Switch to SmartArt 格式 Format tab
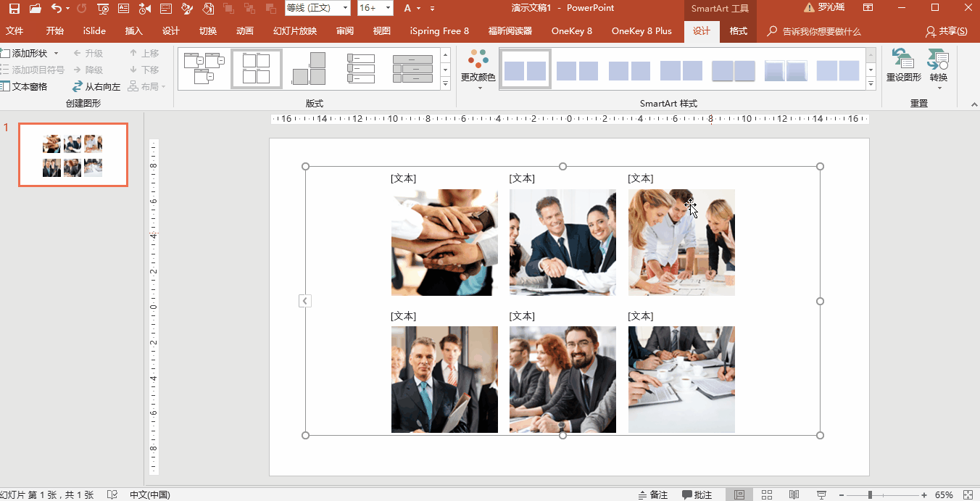The image size is (980, 501). click(x=738, y=31)
